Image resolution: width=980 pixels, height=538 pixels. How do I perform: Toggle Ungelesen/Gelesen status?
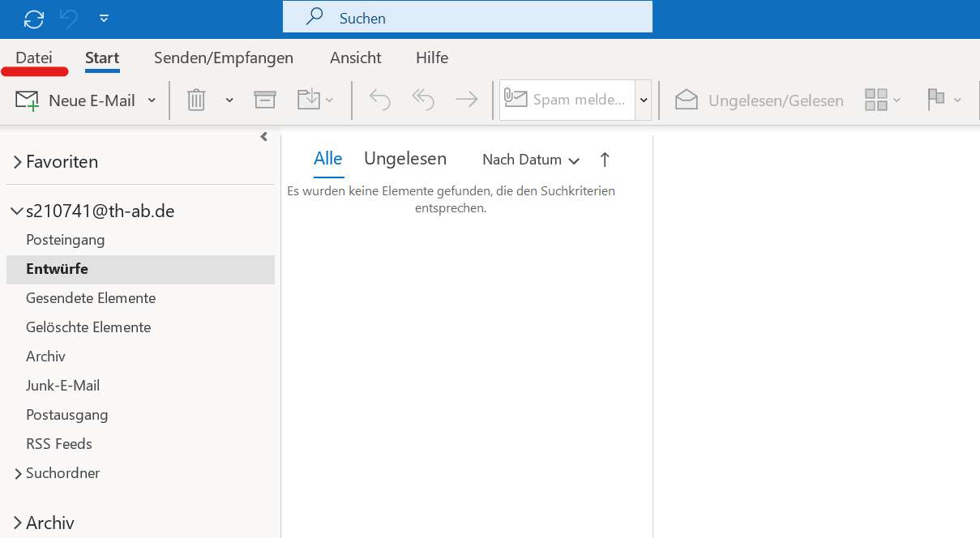tap(760, 100)
